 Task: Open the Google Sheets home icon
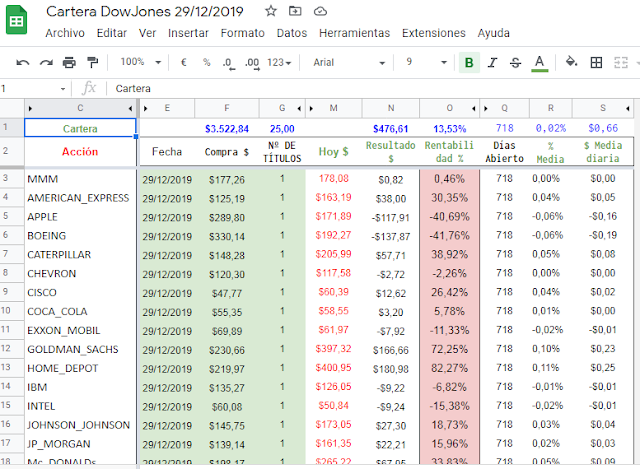(16, 20)
